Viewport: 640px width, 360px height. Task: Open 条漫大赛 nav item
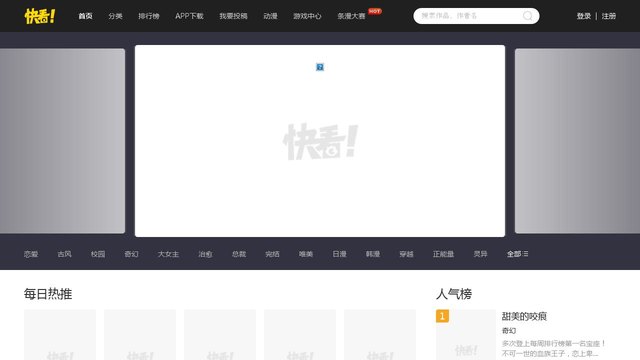tap(351, 16)
